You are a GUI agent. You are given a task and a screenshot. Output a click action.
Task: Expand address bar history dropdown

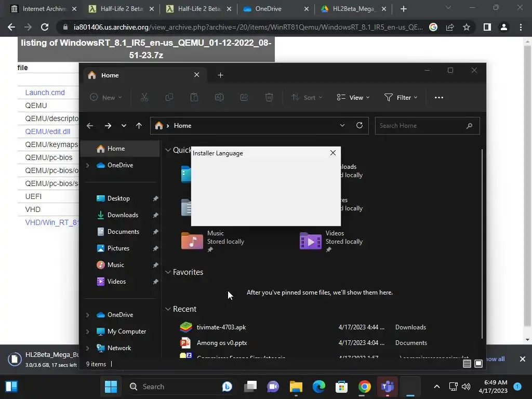342,126
